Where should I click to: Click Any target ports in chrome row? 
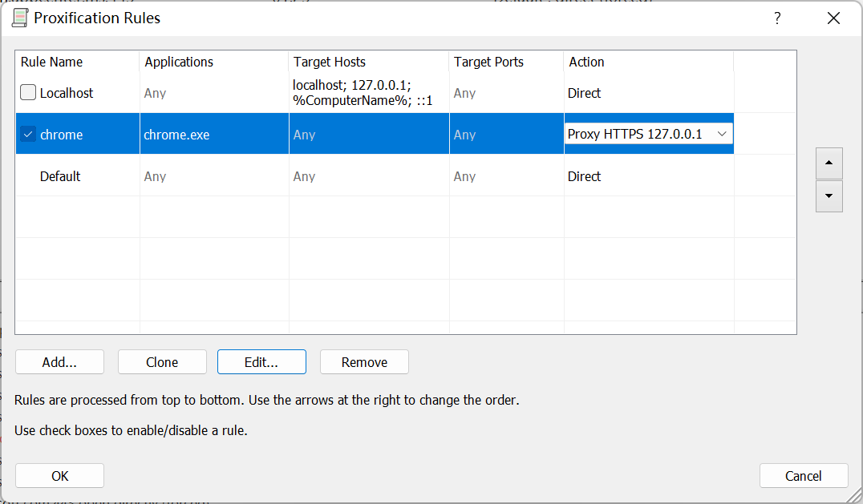[464, 135]
